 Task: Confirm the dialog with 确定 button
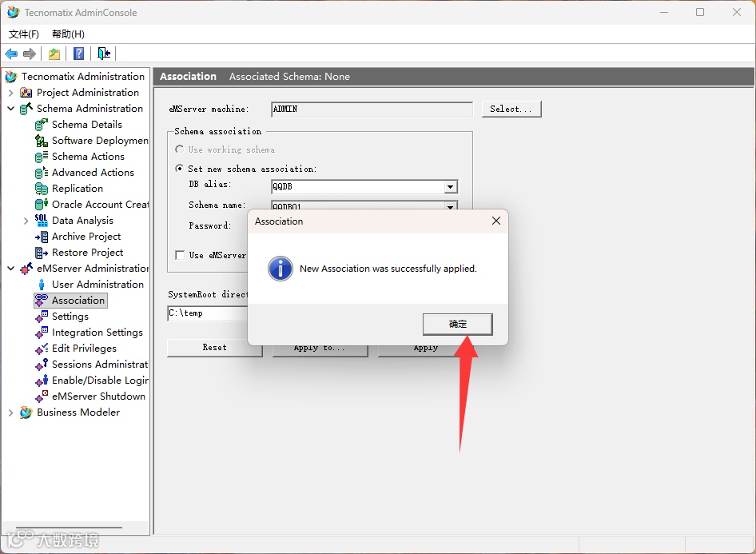click(458, 324)
